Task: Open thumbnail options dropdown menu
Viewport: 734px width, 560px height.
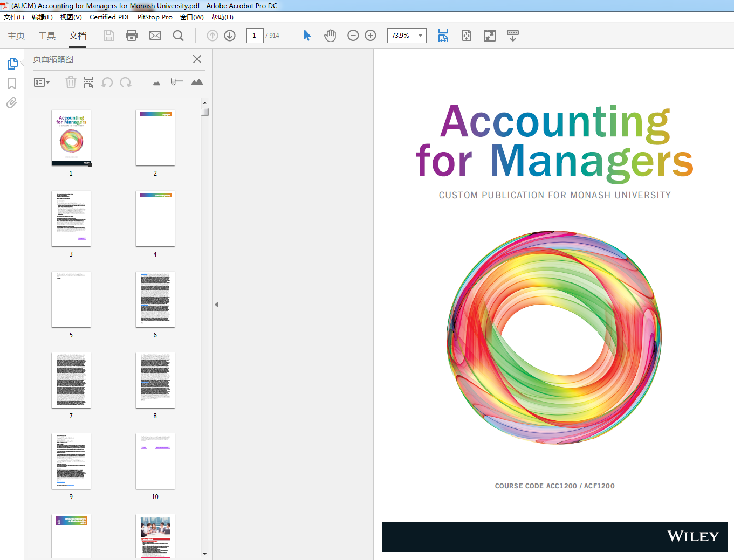Action: 42,82
